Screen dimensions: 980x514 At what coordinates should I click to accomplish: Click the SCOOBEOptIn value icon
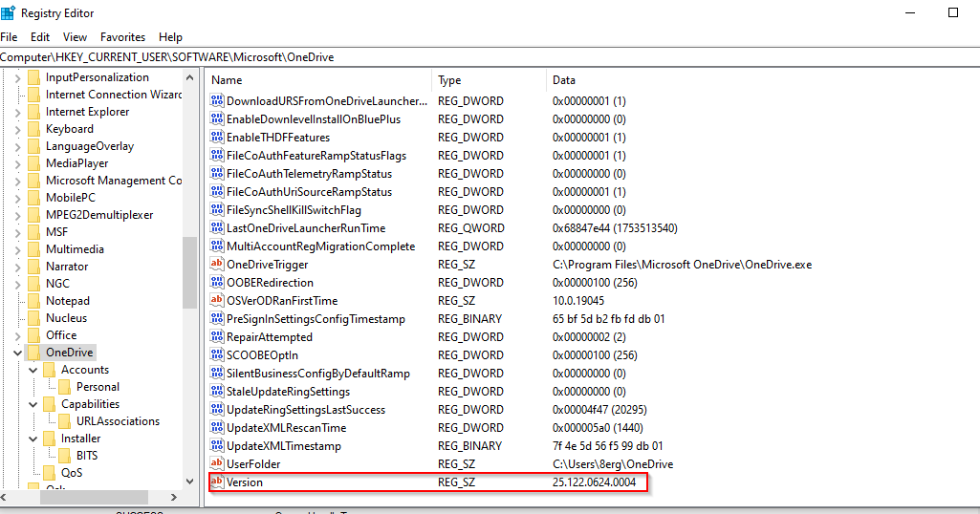217,354
